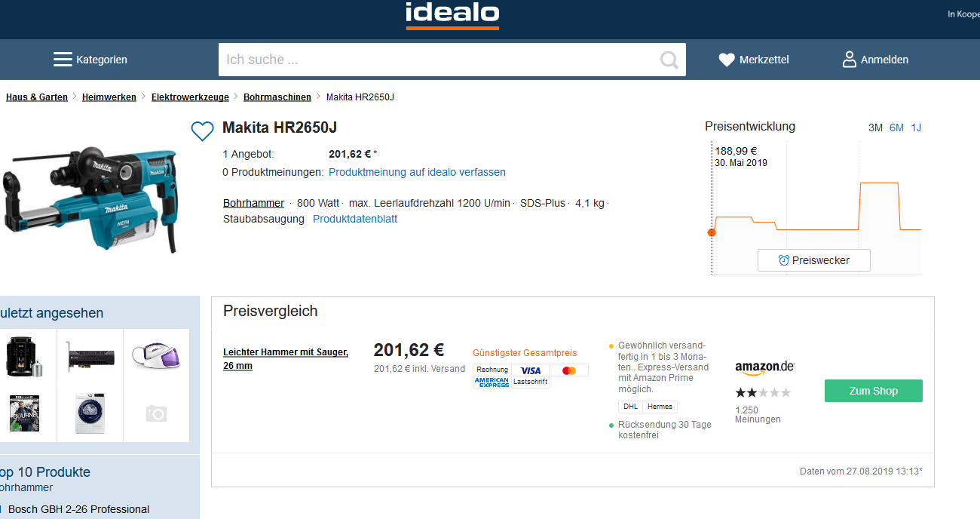Viewport: 980px width, 519px height.
Task: Add Makita HR2650J to wishlist heart
Action: [202, 131]
